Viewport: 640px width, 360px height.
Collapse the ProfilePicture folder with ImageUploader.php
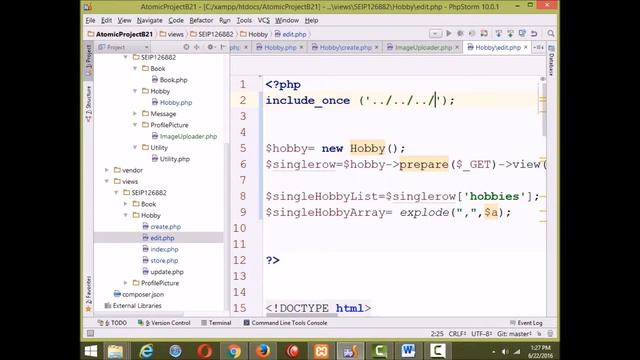tap(135, 125)
